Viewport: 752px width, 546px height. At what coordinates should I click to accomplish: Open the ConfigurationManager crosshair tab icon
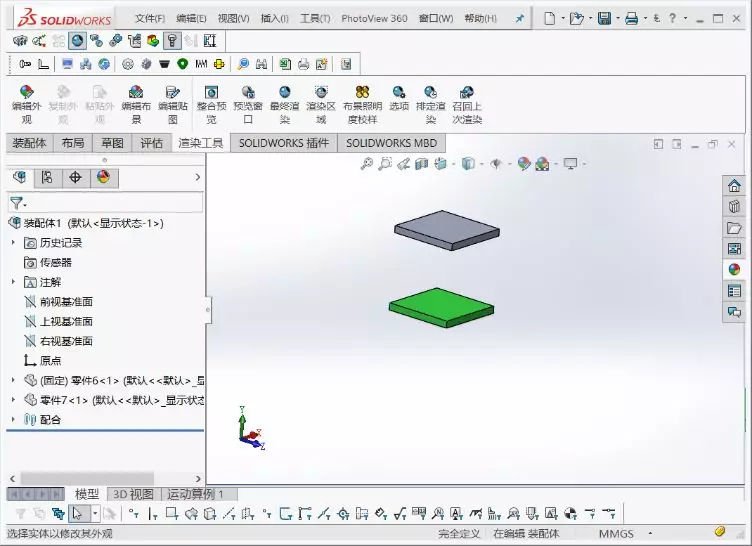[x=75, y=178]
